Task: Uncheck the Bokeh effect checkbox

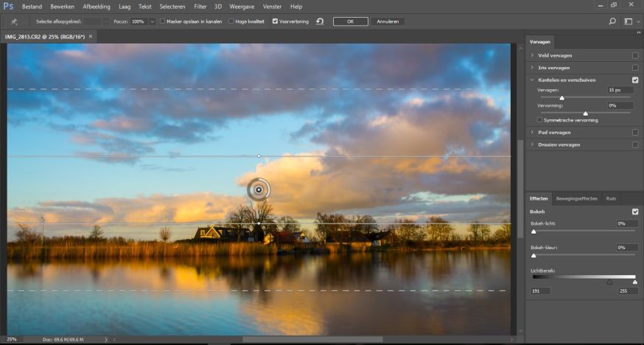Action: tap(635, 212)
